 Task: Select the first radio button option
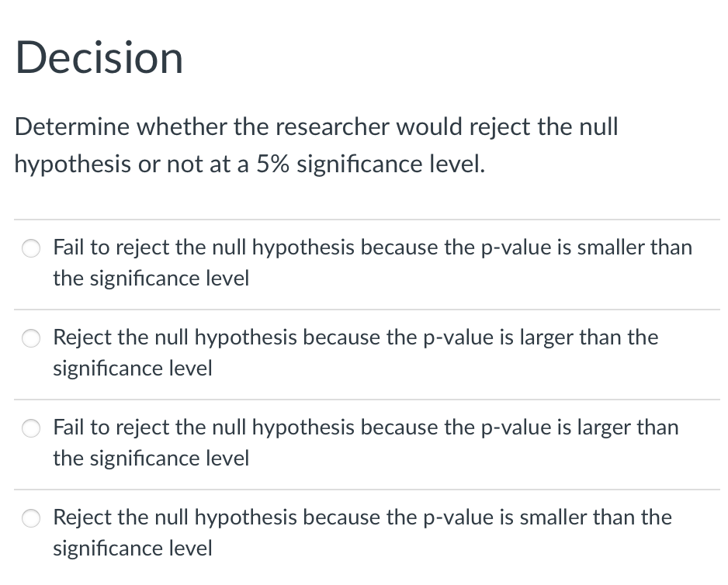31,248
